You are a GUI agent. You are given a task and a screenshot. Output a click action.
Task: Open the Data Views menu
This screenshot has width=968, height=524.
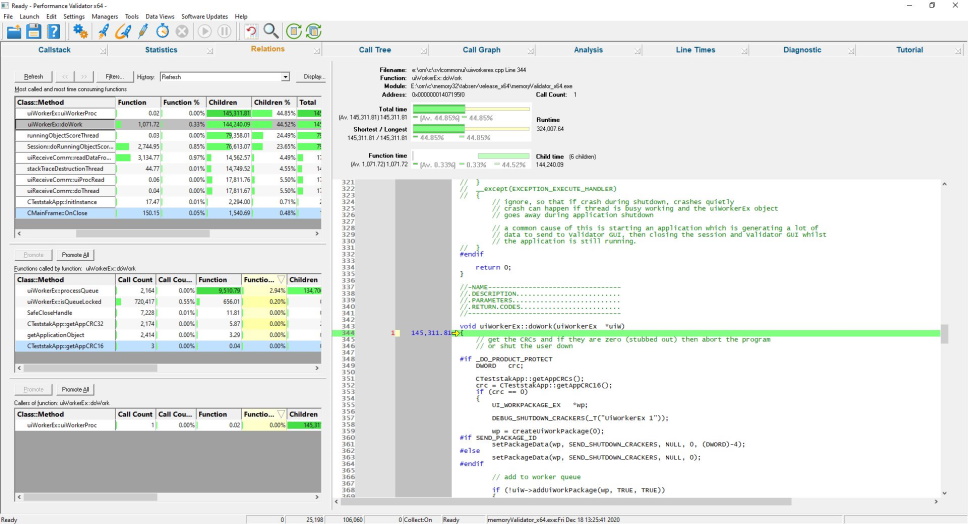pyautogui.click(x=160, y=17)
